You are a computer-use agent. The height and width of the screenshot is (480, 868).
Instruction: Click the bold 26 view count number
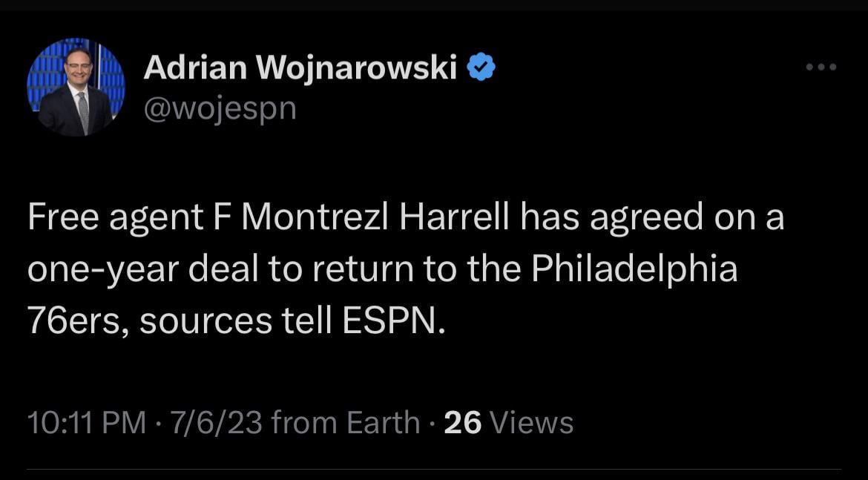[463, 422]
